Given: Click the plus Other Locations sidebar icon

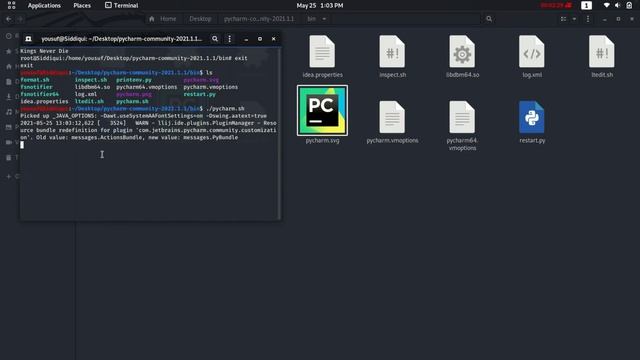Looking at the screenshot, I should [x=9, y=176].
